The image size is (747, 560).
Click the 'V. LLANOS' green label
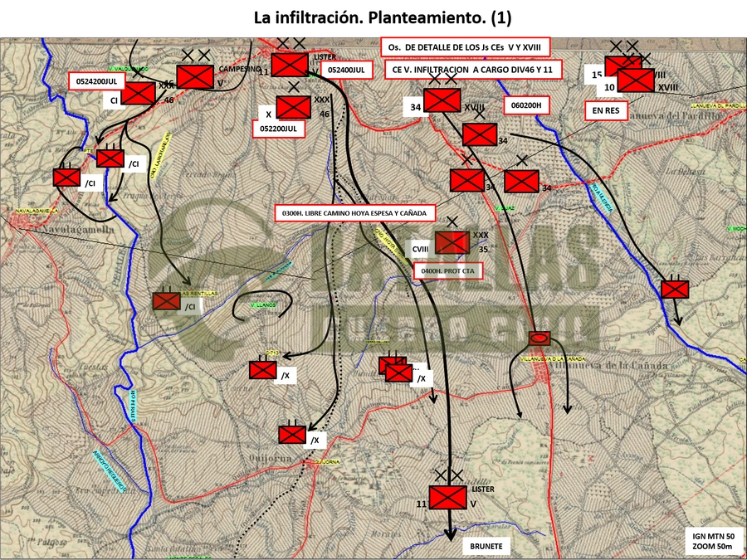pyautogui.click(x=262, y=304)
